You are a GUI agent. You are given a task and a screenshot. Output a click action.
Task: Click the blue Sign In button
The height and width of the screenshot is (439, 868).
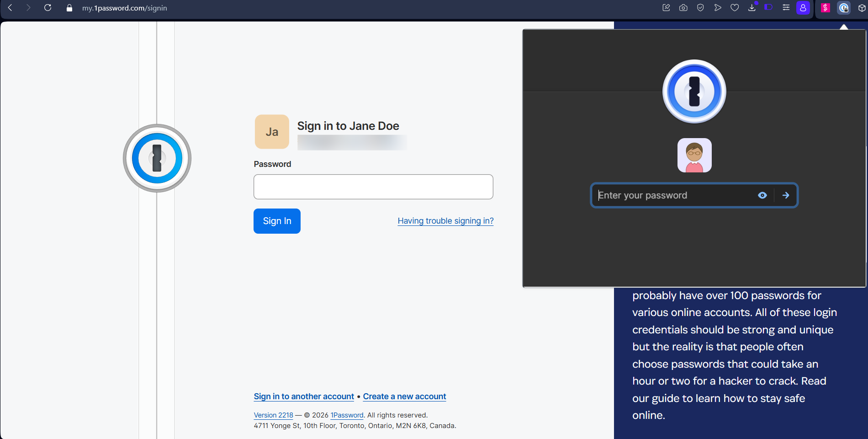coord(277,221)
